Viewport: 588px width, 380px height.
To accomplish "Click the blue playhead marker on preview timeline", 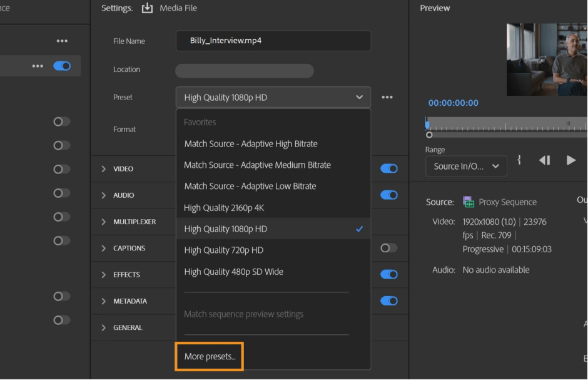I will pyautogui.click(x=427, y=123).
